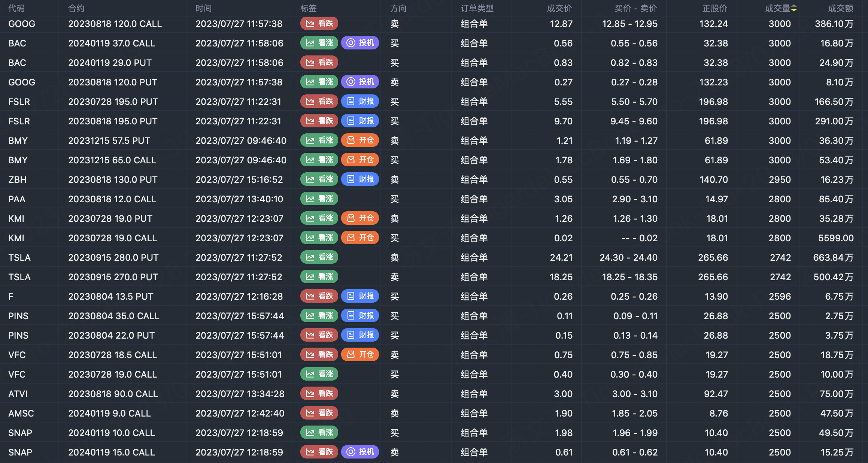Viewport: 868px width, 463px height.
Task: Click 财报 tag on FSLR 20230818 195.0 PUT row
Action: (x=360, y=121)
